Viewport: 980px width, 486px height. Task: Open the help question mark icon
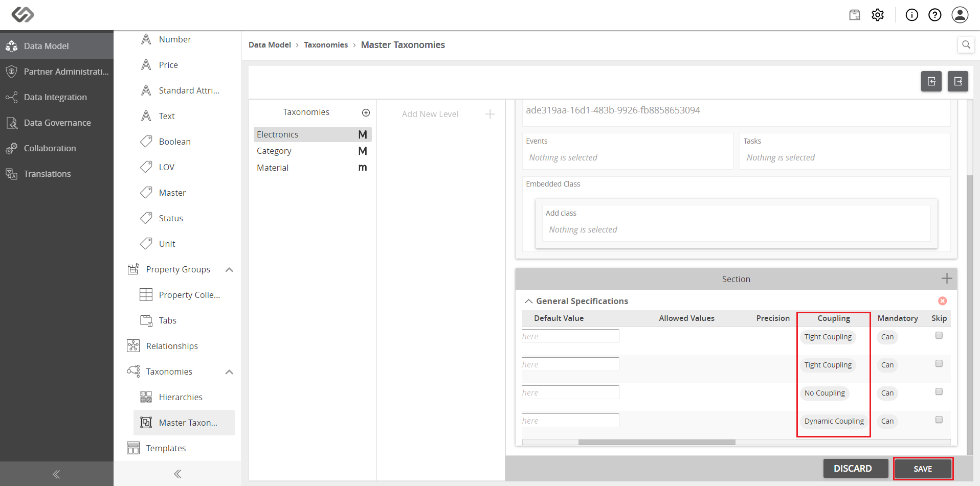point(935,15)
